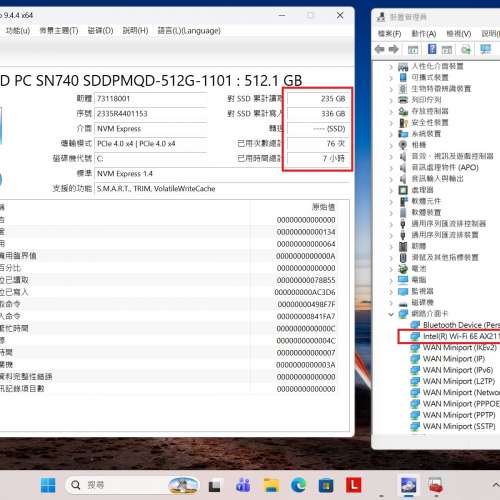
Task: Click the 音訊輸入與輸出 speaker icon
Action: point(403,179)
